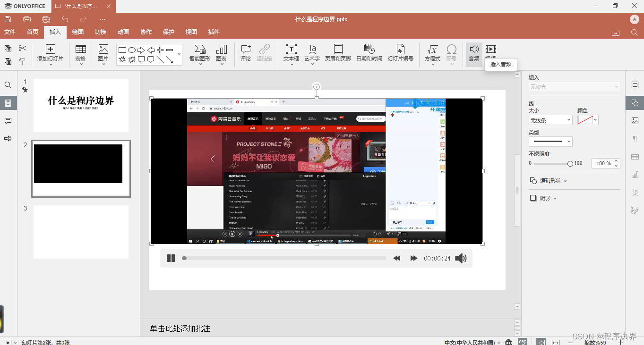Fast forward the video
The image size is (644, 345).
(x=413, y=258)
